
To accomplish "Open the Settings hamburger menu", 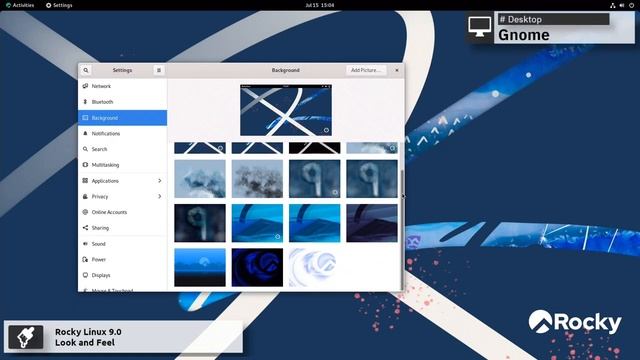I will 159,70.
